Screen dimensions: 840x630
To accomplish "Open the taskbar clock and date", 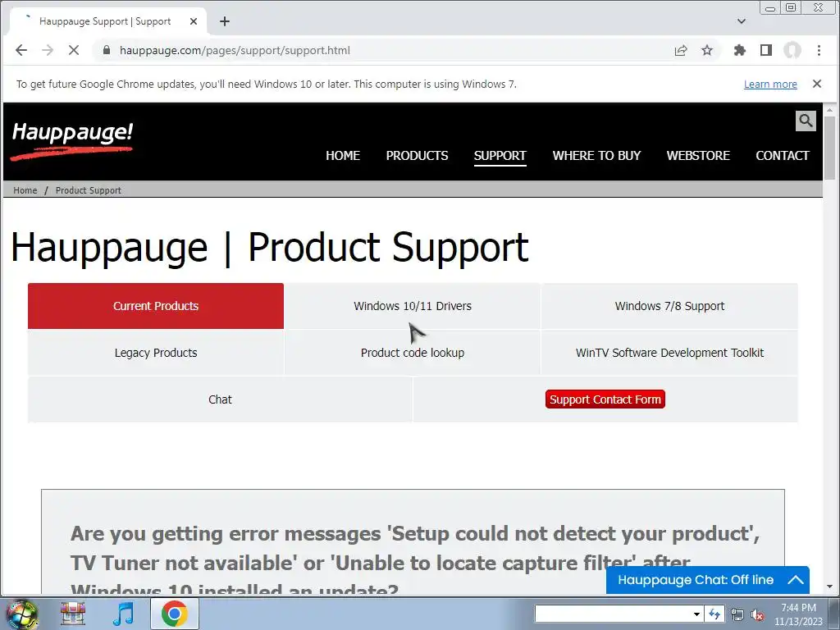I will 798,614.
